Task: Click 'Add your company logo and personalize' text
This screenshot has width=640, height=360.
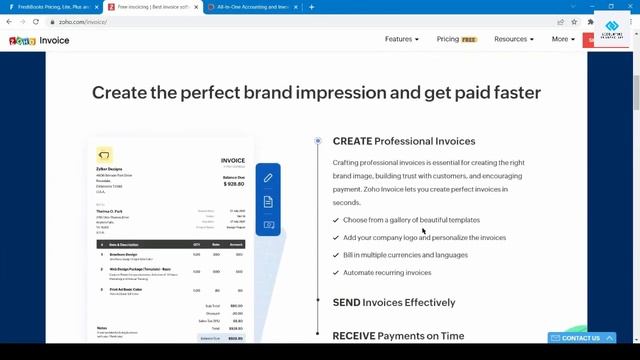Action: tap(424, 238)
